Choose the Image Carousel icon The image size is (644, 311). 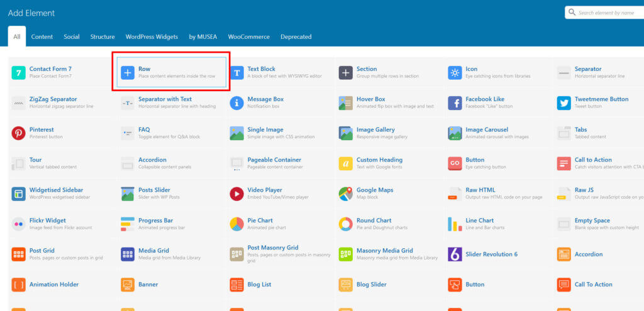point(455,133)
